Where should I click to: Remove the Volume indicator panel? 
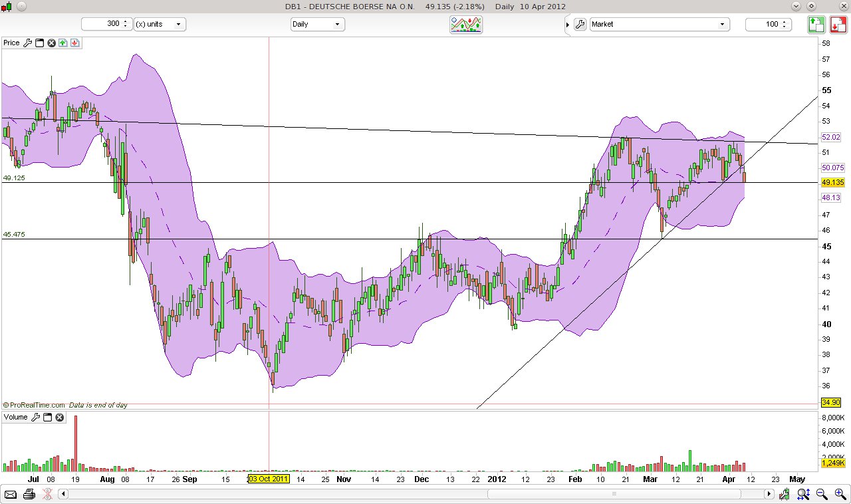coord(59,417)
